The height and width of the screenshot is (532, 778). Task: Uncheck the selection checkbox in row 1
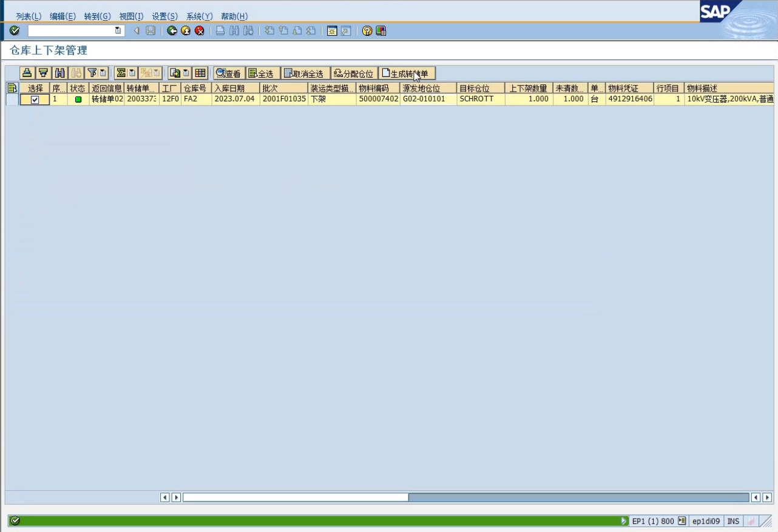(x=35, y=99)
